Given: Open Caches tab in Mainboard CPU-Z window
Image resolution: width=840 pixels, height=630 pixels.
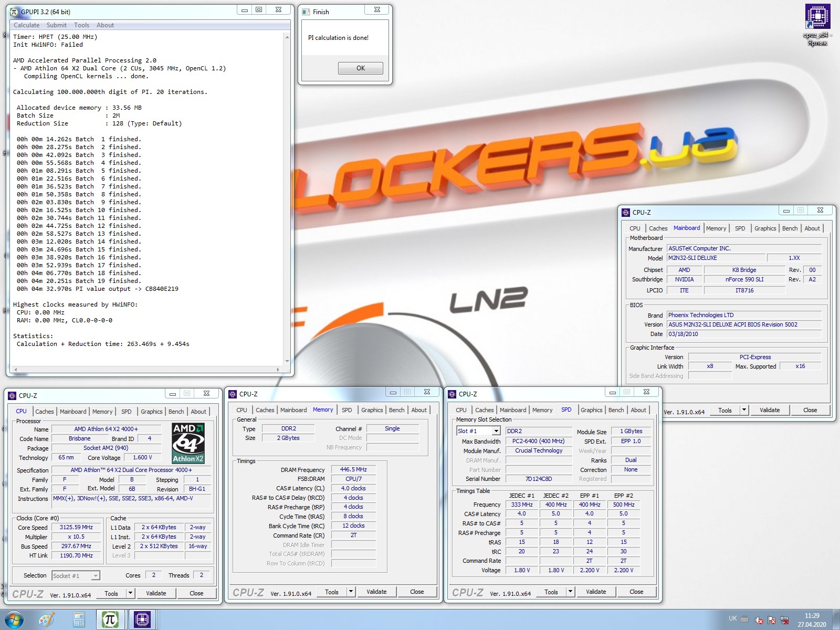Looking at the screenshot, I should pyautogui.click(x=658, y=228).
